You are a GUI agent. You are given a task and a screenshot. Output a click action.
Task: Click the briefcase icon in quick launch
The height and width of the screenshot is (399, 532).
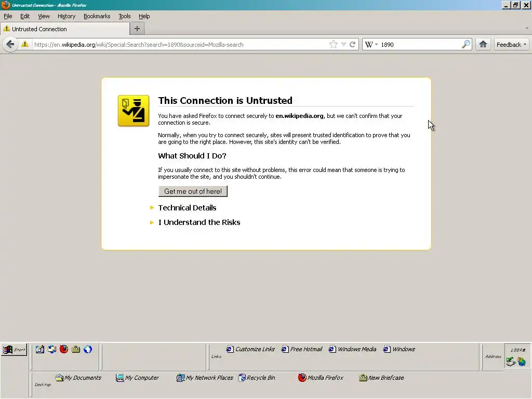[x=76, y=349]
